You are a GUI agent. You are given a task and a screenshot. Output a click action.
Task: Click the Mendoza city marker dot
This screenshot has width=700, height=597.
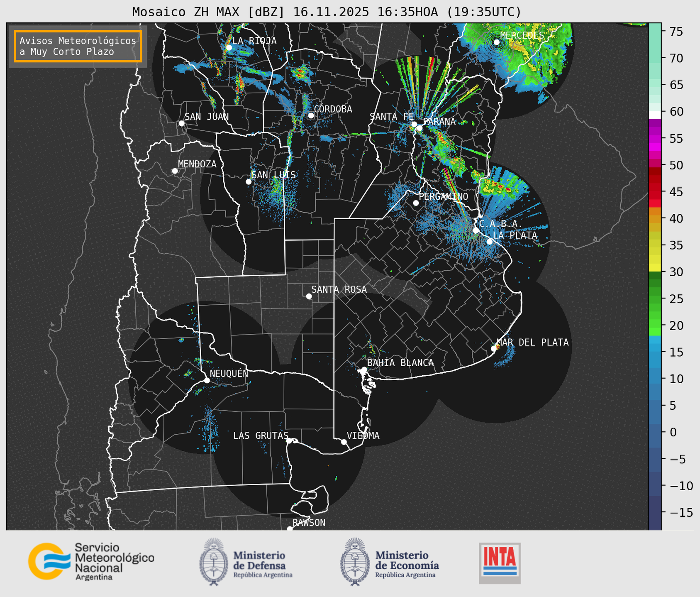(x=175, y=171)
